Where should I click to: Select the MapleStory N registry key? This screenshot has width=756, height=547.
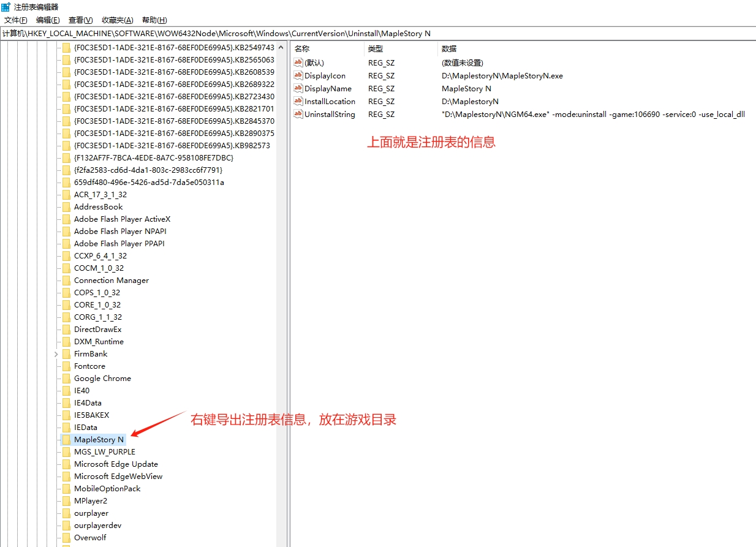(x=99, y=440)
